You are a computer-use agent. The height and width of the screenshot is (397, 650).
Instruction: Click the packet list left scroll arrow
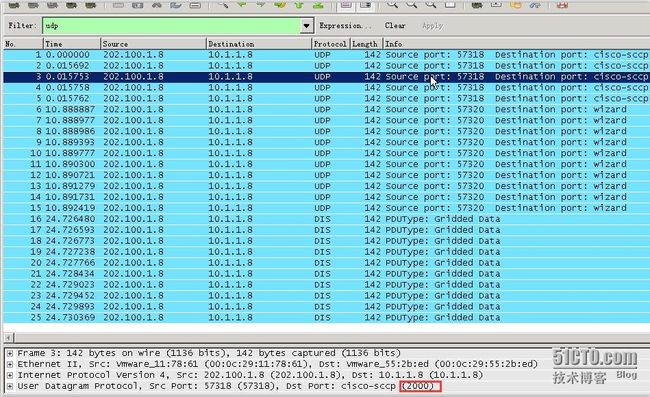click(x=9, y=337)
